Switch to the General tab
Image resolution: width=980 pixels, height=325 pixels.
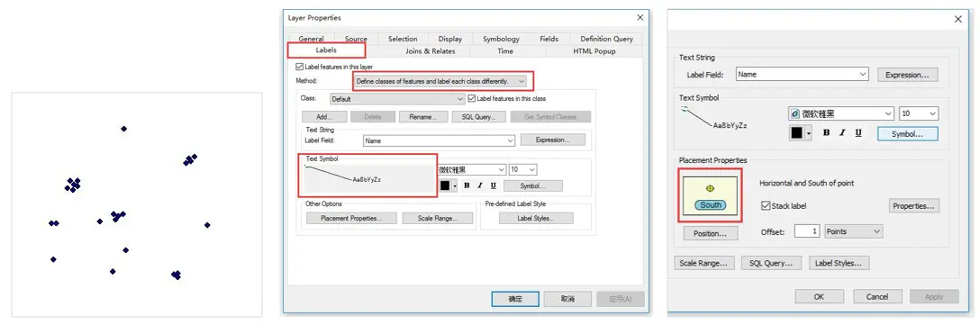click(312, 39)
